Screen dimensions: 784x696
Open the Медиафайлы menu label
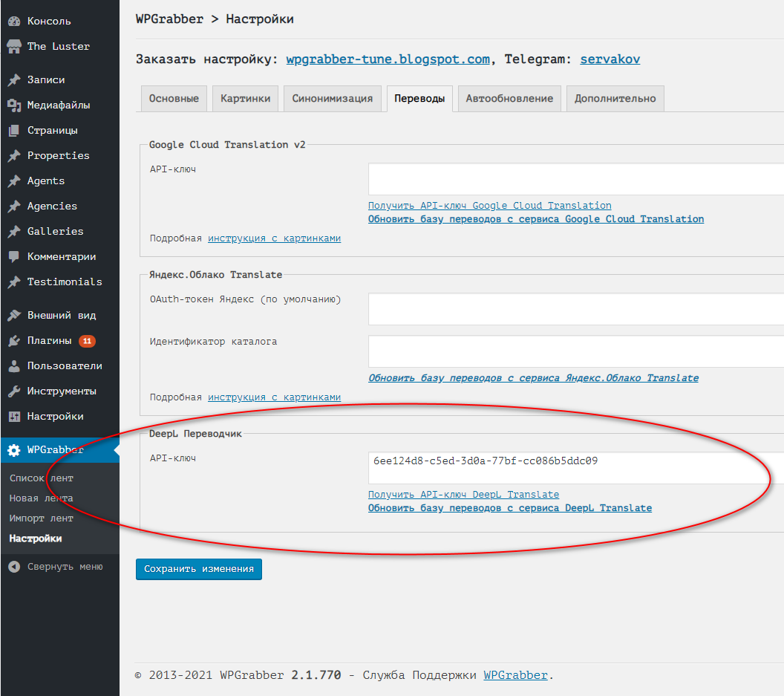point(59,105)
